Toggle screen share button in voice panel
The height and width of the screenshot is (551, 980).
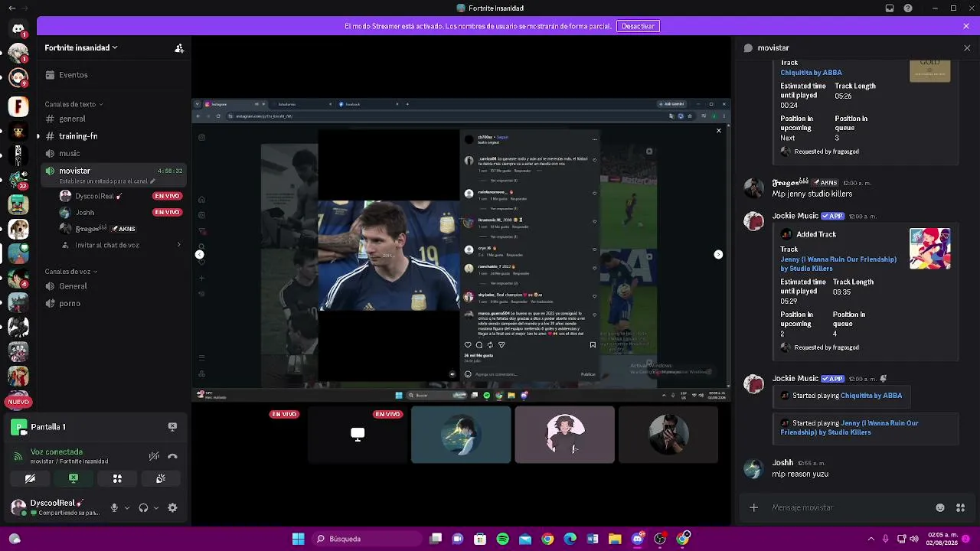click(x=73, y=478)
